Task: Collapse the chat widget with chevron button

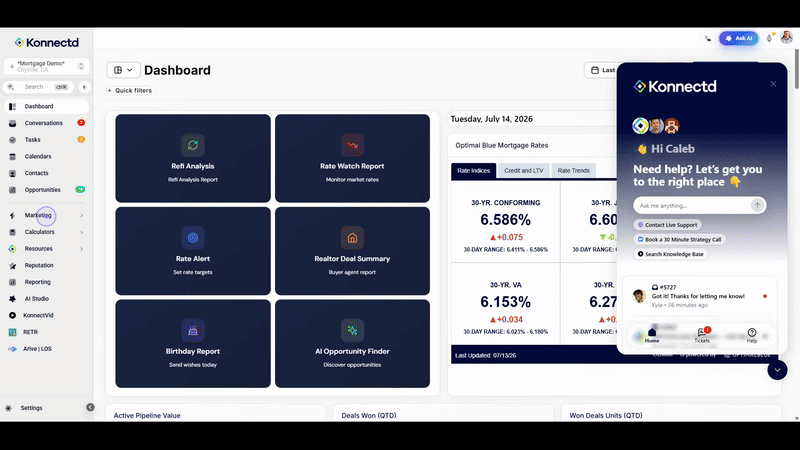Action: point(777,370)
